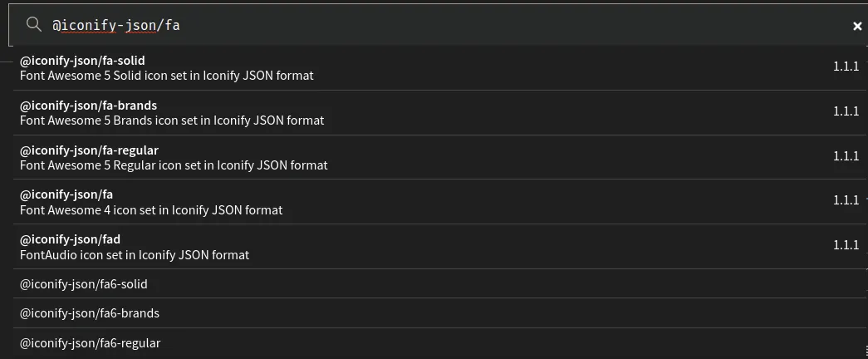Image resolution: width=868 pixels, height=359 pixels.
Task: Click the Font Awesome 4 icon set description
Action: tap(151, 210)
